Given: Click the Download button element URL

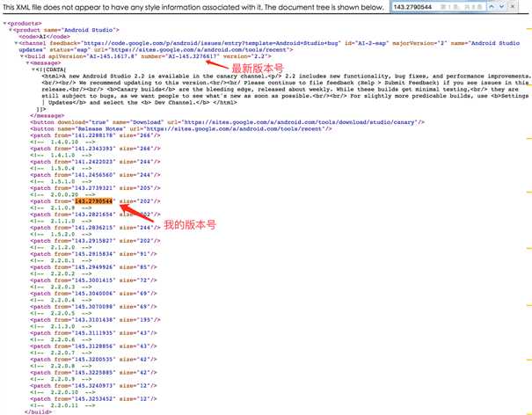Looking at the screenshot, I should coord(300,122).
